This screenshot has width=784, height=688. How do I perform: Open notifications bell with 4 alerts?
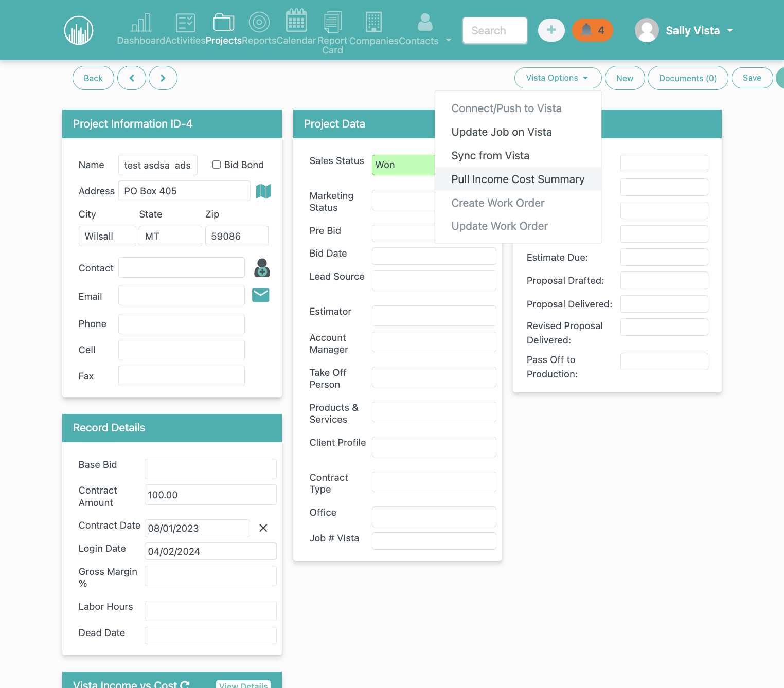(593, 30)
